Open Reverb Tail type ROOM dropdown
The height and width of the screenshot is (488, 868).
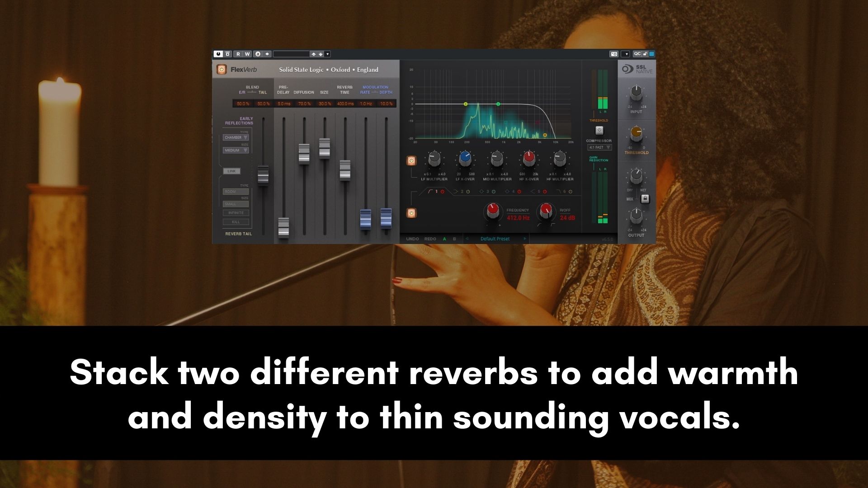click(x=236, y=192)
